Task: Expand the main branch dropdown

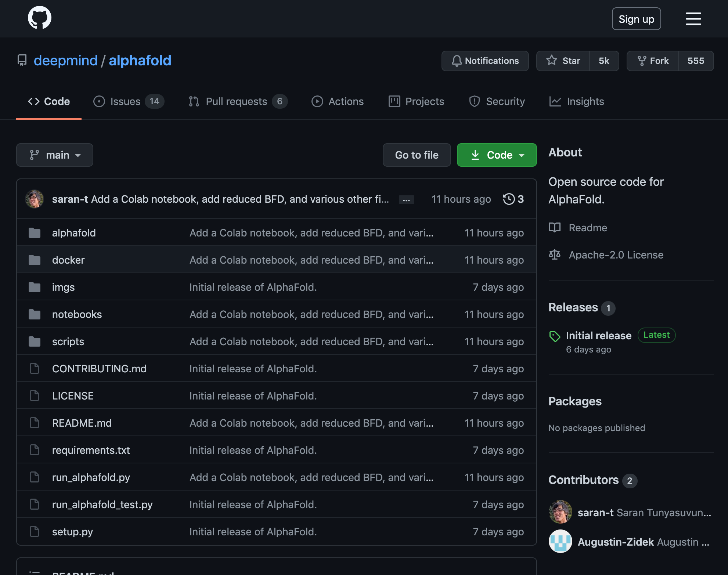Action: [55, 155]
